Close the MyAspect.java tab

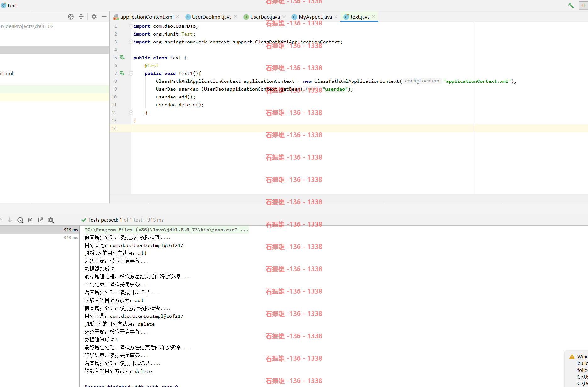coord(336,17)
